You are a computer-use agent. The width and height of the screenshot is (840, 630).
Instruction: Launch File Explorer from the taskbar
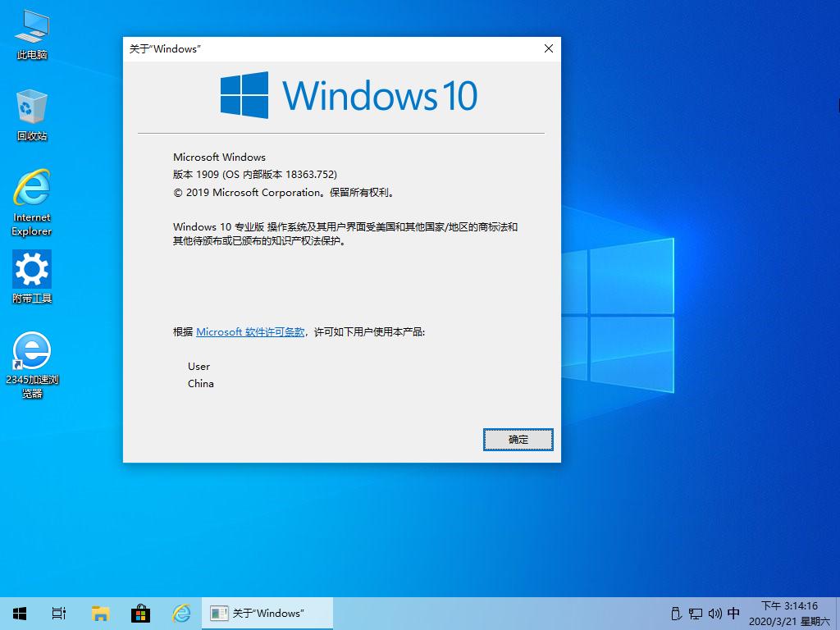[100, 614]
